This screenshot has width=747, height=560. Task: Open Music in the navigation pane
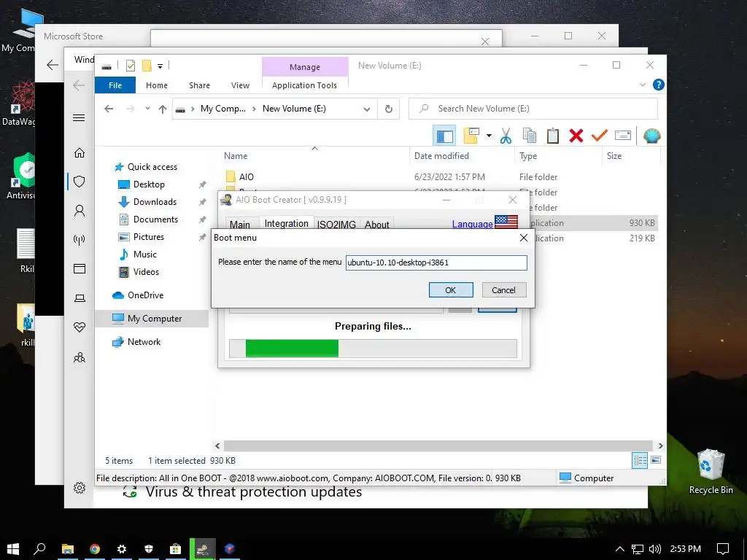click(145, 254)
